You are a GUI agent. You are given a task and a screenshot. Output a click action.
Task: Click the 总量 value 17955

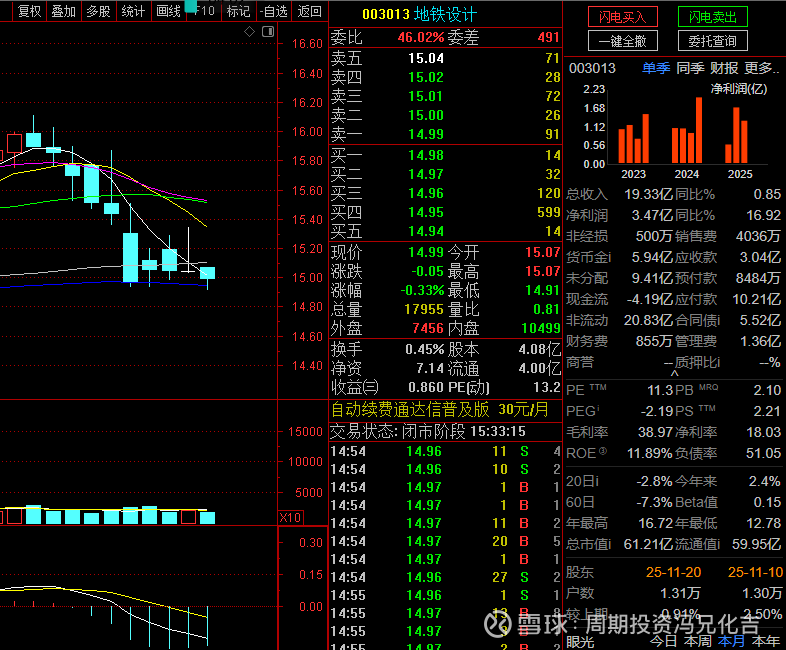point(424,309)
